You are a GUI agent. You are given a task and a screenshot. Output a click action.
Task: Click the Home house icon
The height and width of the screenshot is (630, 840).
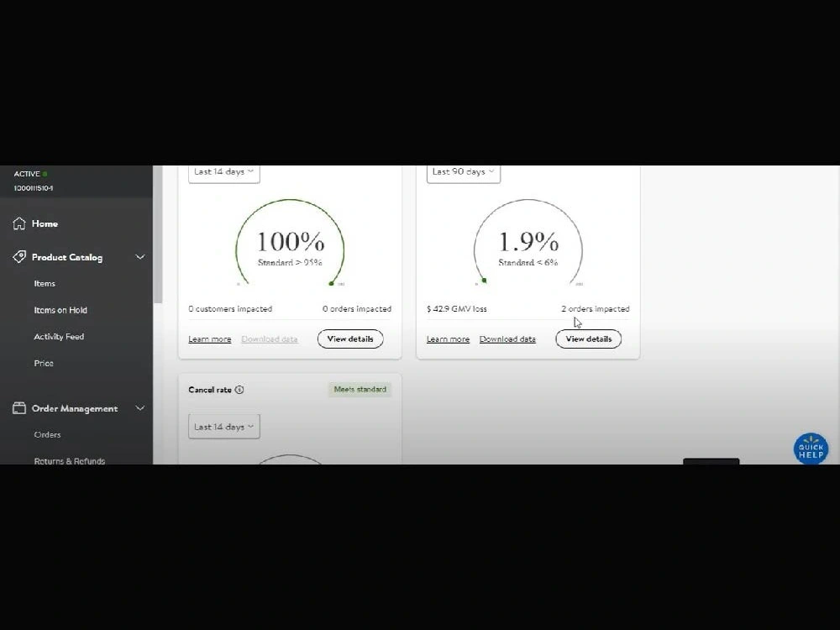pos(19,223)
